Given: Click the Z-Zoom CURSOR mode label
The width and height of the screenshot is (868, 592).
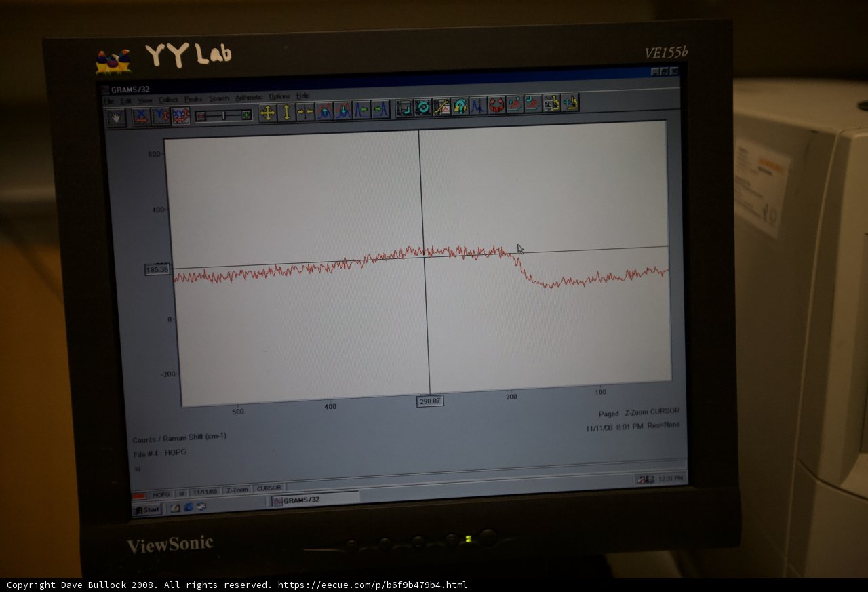Looking at the screenshot, I should (x=651, y=412).
